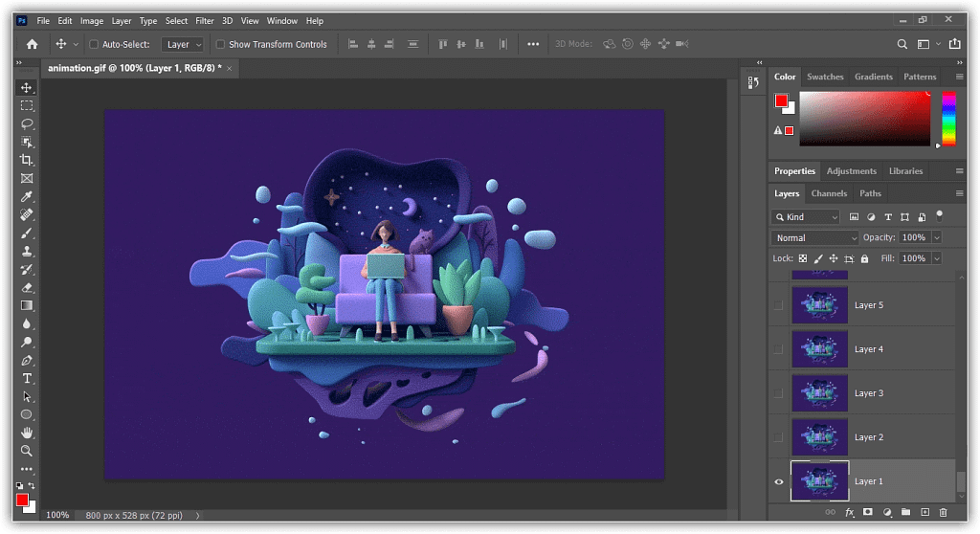Click the red foreground color swatch

(21, 500)
